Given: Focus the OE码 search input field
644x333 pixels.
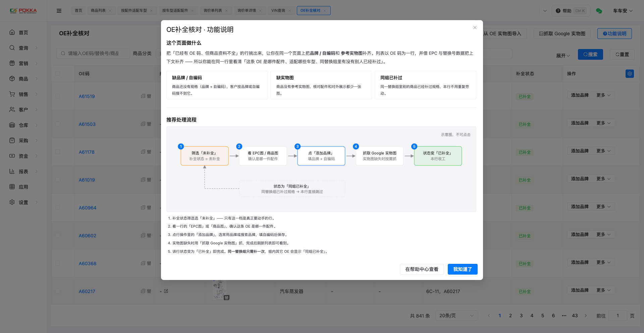Looking at the screenshot, I should click(x=93, y=53).
